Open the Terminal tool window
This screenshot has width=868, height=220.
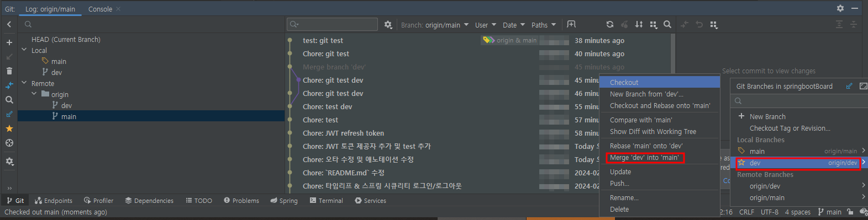[327, 200]
